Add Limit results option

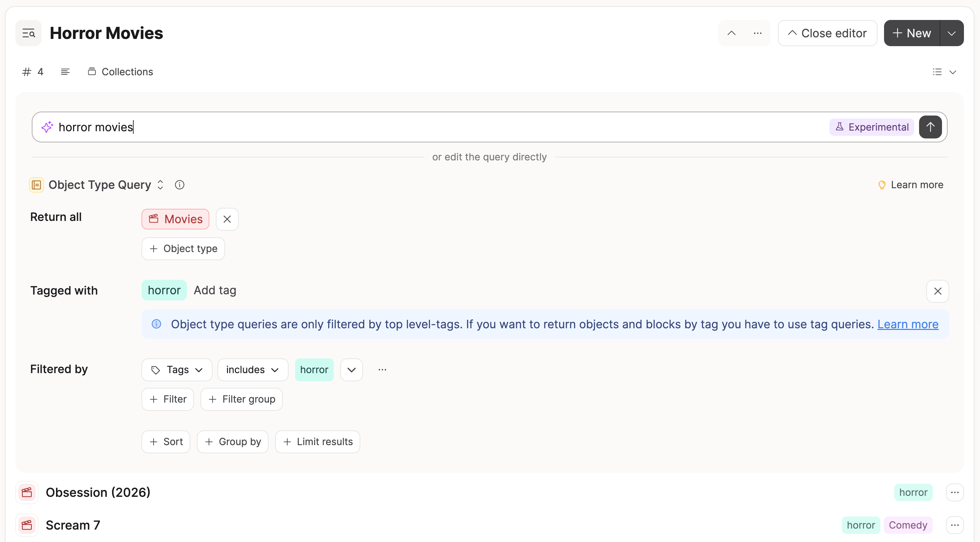318,442
